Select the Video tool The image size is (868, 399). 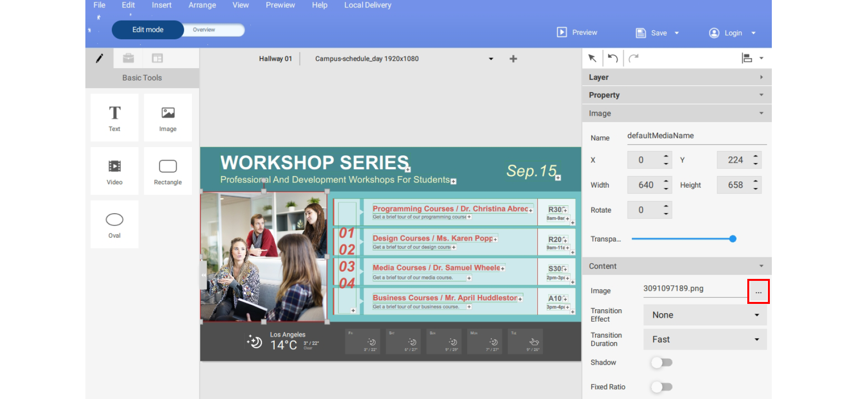click(114, 171)
